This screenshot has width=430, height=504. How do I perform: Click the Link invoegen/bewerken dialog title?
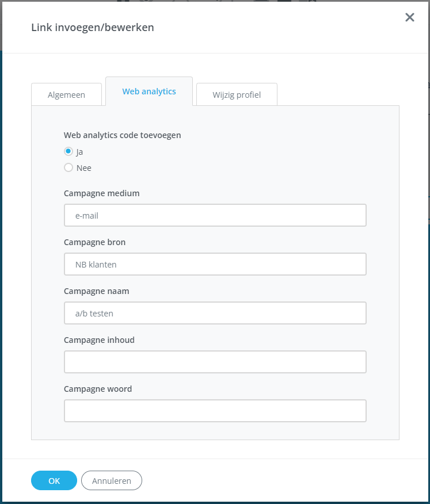pyautogui.click(x=92, y=27)
